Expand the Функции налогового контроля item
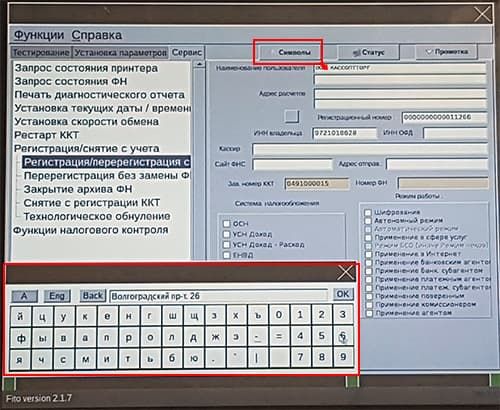500x410 pixels. [x=91, y=230]
